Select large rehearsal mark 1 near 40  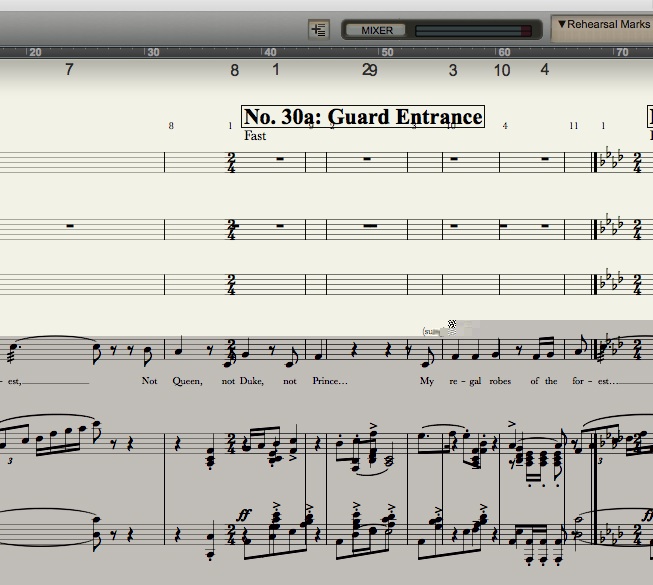(x=276, y=70)
